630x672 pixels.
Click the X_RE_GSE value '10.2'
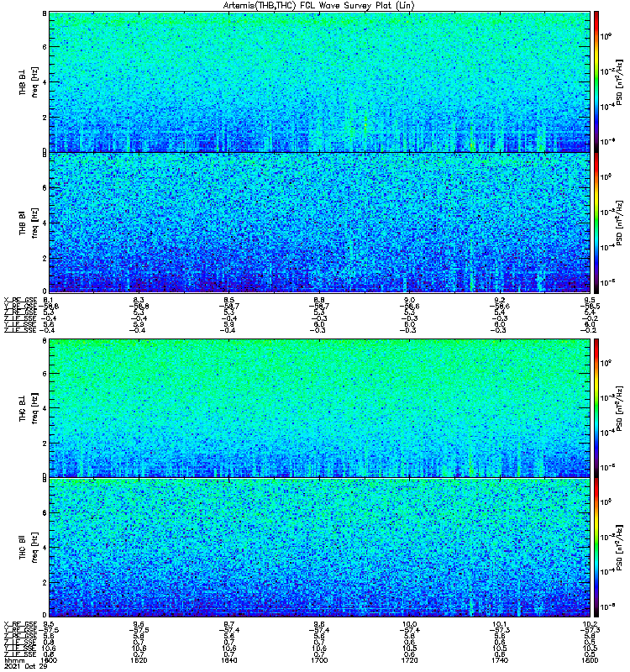pyautogui.click(x=590, y=624)
